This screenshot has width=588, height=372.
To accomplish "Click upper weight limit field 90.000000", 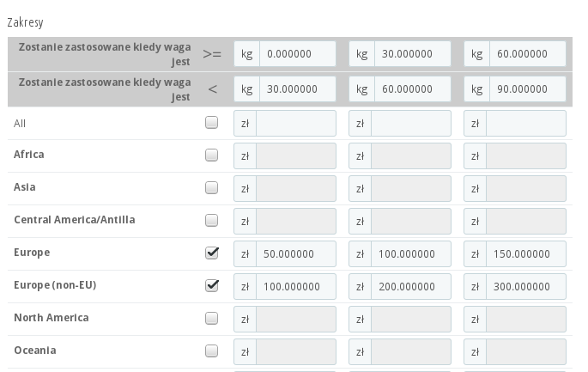I will 527,89.
